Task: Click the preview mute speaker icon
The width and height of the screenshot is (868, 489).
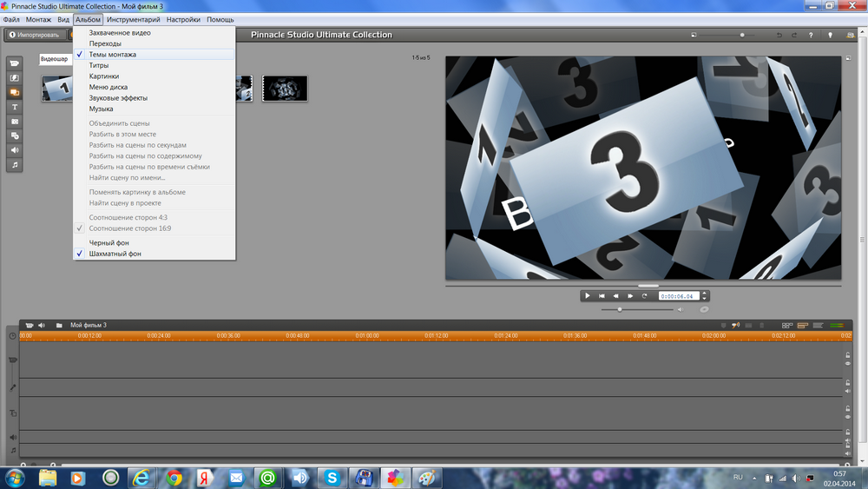Action: tap(681, 309)
